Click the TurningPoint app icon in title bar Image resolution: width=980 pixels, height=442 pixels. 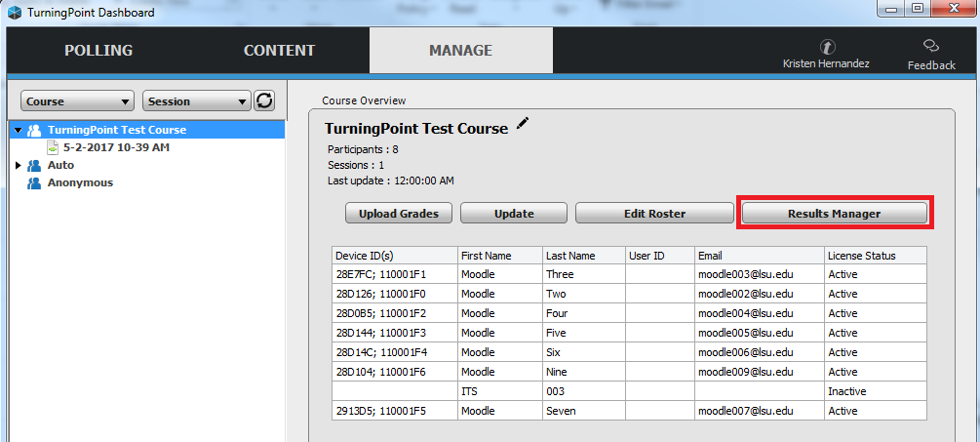pyautogui.click(x=14, y=13)
